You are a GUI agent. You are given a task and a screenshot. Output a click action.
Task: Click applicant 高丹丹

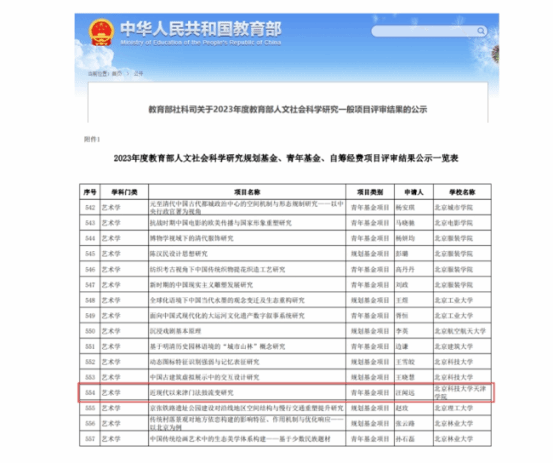405,269
